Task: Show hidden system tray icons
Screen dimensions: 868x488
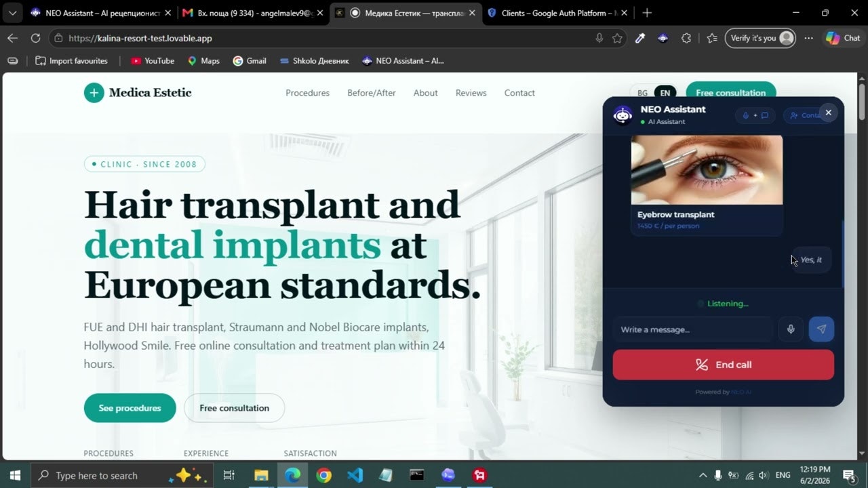Action: tap(703, 475)
